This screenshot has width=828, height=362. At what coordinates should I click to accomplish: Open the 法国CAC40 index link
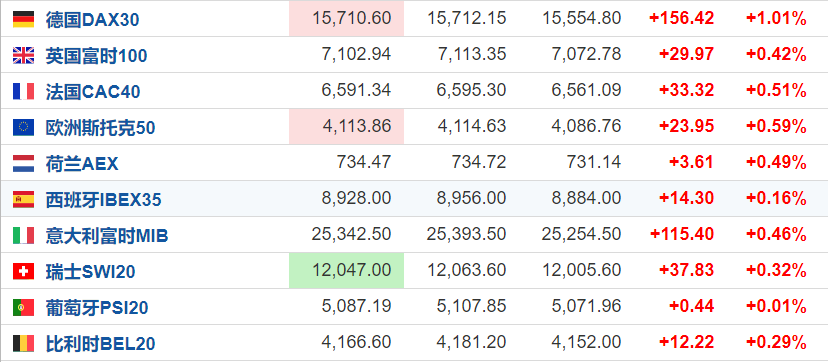click(93, 92)
